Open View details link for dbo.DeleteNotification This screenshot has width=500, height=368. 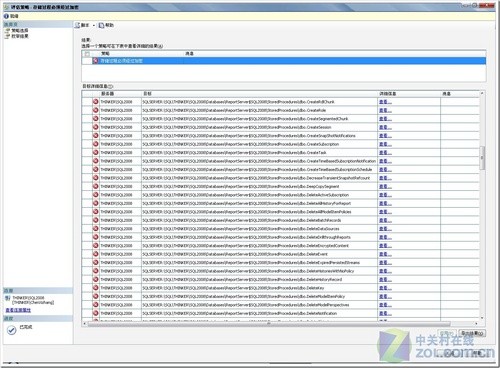[385, 313]
